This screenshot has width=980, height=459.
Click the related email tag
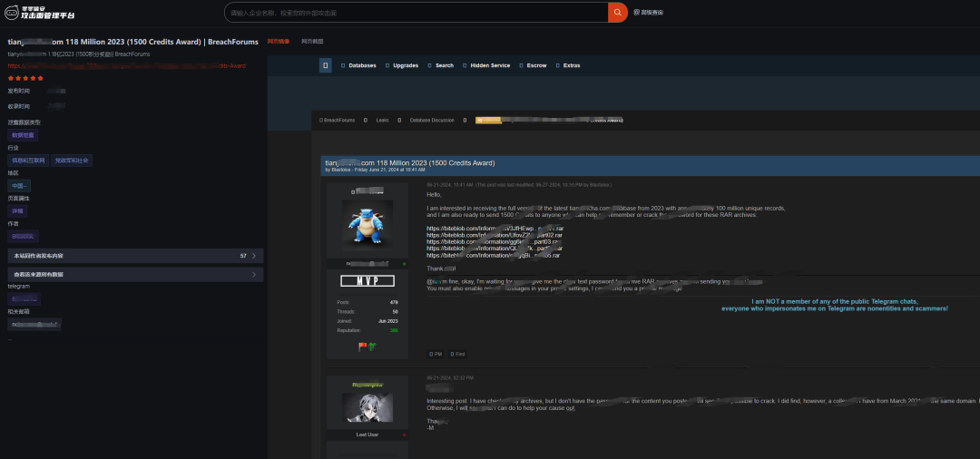[x=34, y=324]
